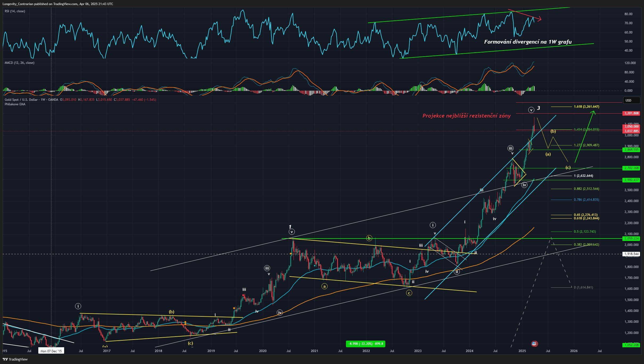Select the red 3,201.808 price label
Screen dimensions: 644x364
(x=631, y=113)
